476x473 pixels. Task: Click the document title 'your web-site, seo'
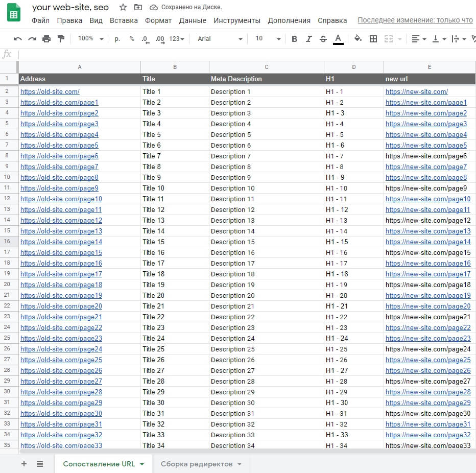click(70, 7)
